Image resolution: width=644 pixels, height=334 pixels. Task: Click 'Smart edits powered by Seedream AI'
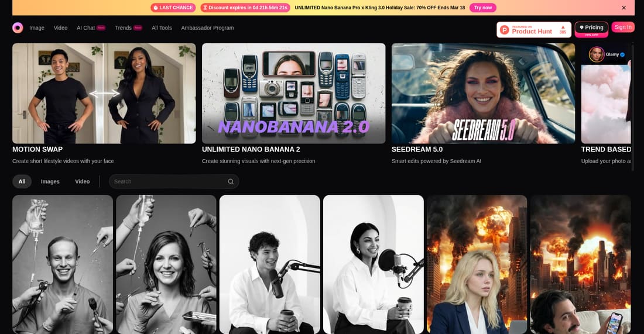(436, 161)
